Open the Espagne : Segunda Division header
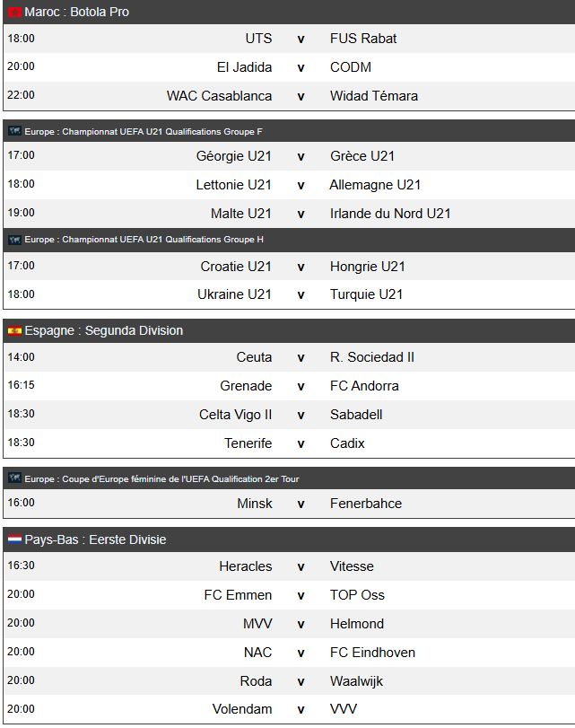The image size is (575, 728). pyautogui.click(x=289, y=330)
